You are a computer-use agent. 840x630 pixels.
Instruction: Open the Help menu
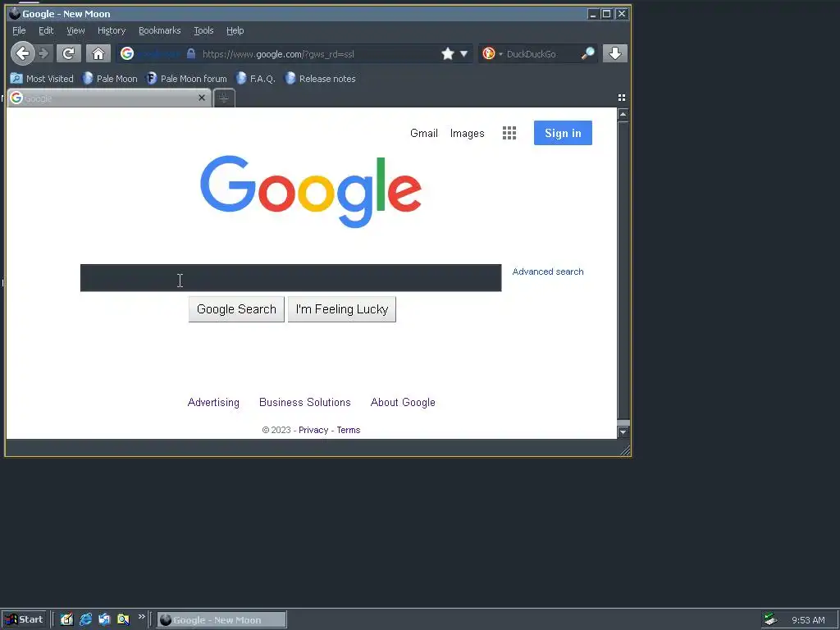[x=235, y=30]
